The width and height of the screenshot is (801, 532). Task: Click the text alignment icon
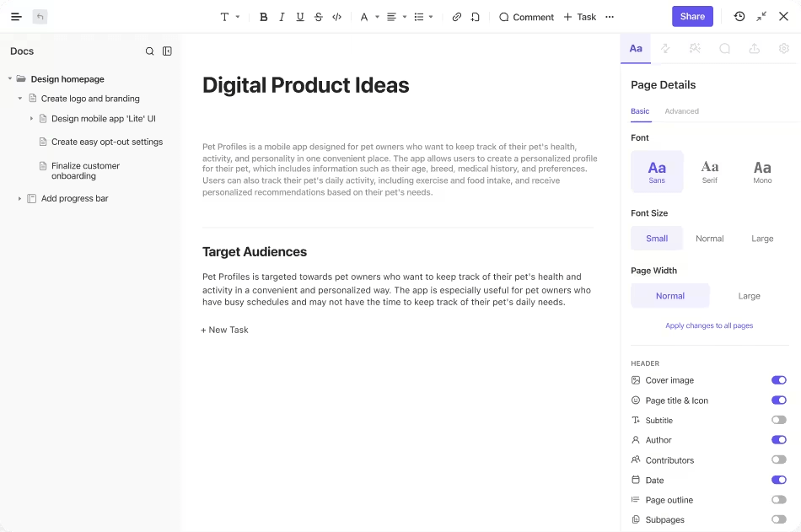coord(391,17)
